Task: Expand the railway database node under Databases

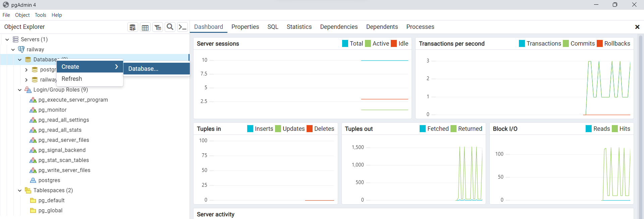Action: pyautogui.click(x=26, y=80)
